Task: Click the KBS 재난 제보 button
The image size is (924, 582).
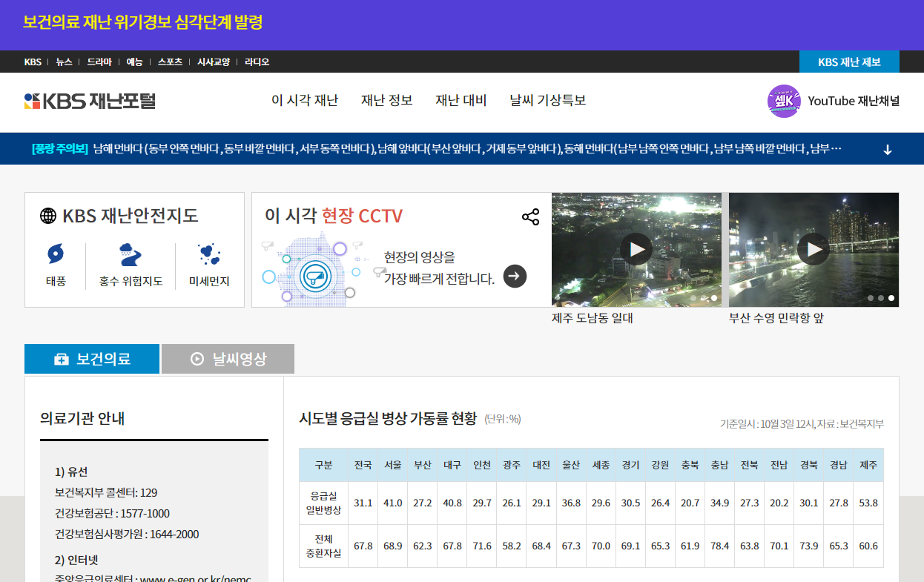Action: tap(849, 62)
